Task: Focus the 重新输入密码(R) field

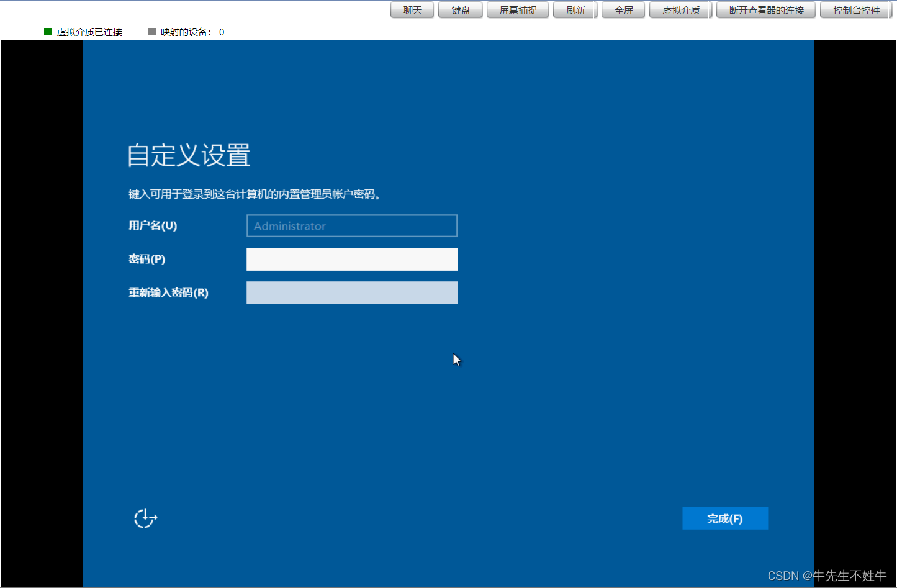Action: 352,293
